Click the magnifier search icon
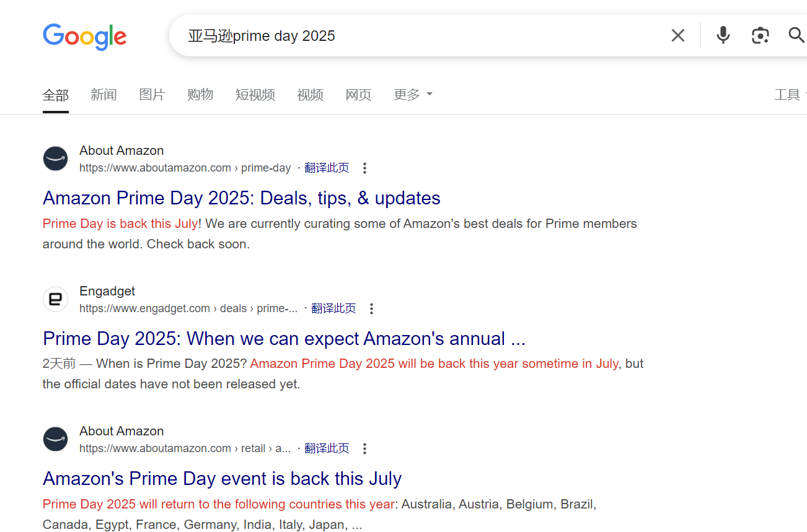The image size is (807, 532). 796,35
